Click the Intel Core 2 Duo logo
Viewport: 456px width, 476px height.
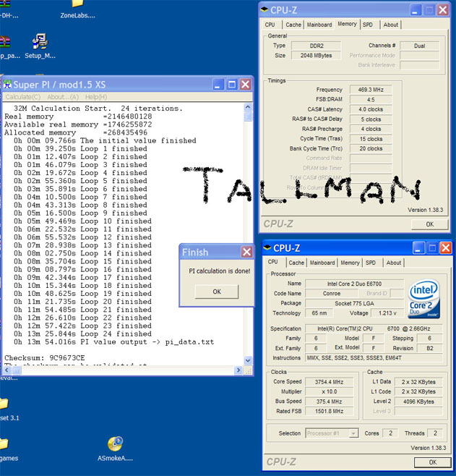(423, 299)
